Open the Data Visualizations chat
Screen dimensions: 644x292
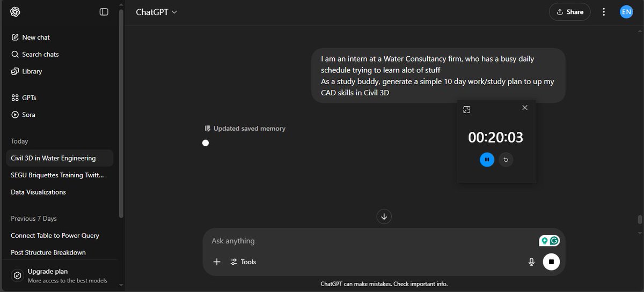(x=59, y=192)
